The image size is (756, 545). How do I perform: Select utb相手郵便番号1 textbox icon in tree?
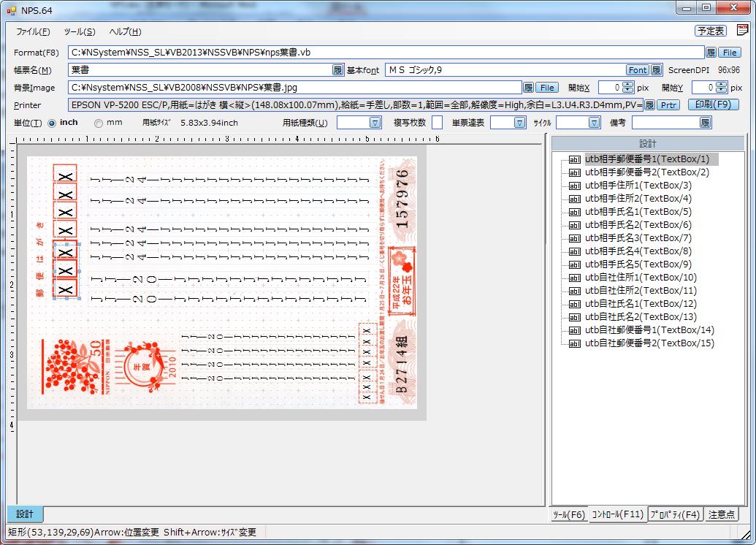[574, 159]
